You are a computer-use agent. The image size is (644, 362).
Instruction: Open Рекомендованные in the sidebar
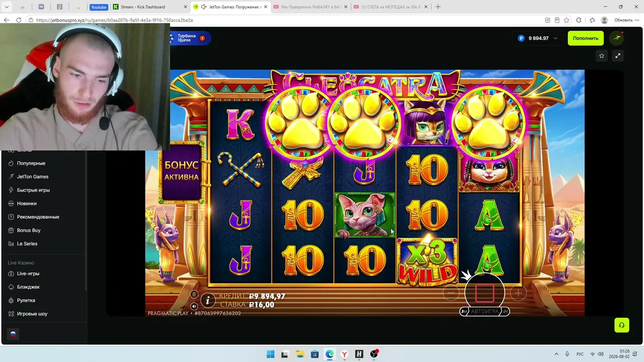click(38, 217)
